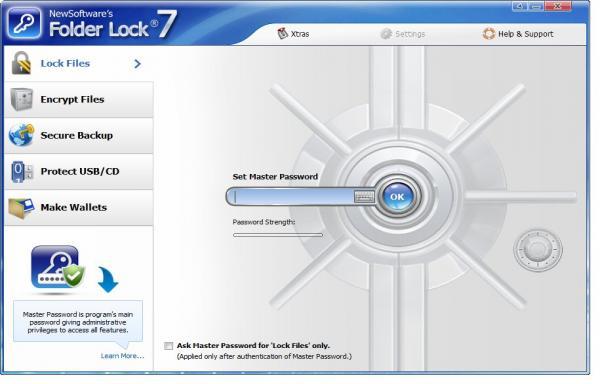The image size is (600, 384).
Task: Click the Password Strength meter bar
Action: point(278,235)
